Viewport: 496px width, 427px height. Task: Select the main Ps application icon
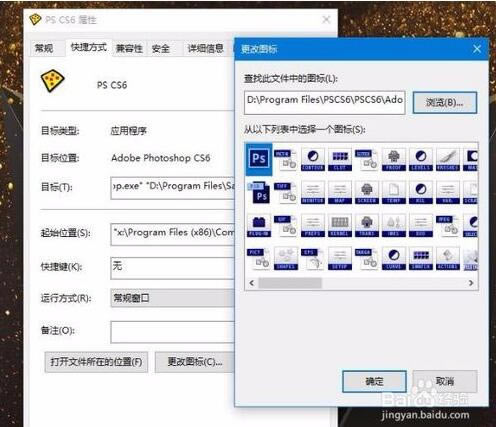259,159
